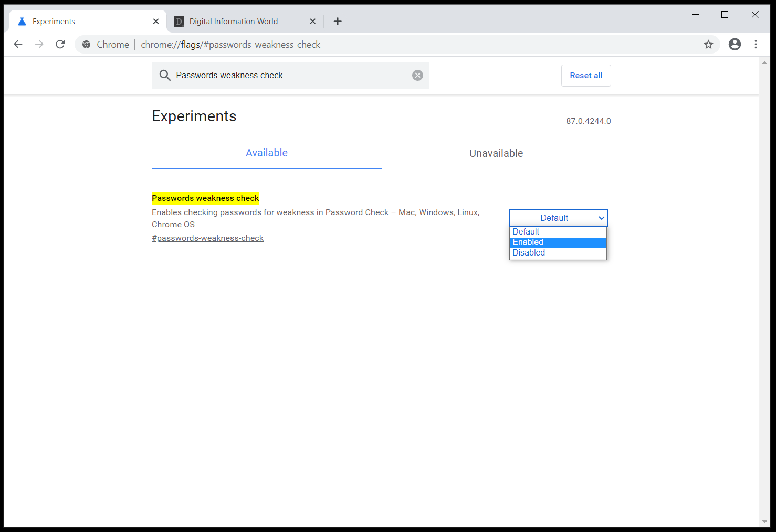The height and width of the screenshot is (532, 776).
Task: Click the Reset all button
Action: pos(586,75)
